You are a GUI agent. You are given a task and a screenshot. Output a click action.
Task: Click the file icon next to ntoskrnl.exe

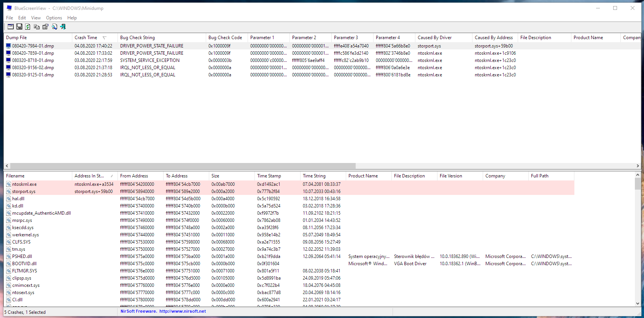point(8,184)
